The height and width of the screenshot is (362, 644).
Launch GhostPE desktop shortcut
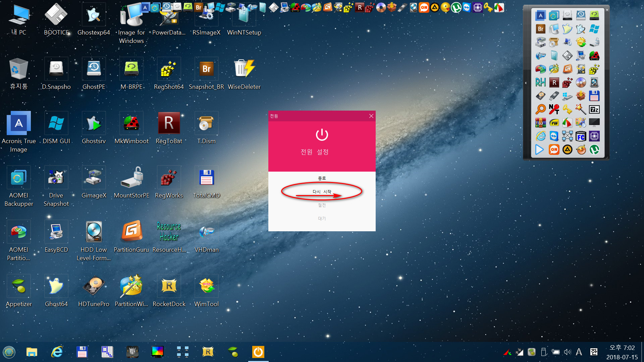(94, 74)
